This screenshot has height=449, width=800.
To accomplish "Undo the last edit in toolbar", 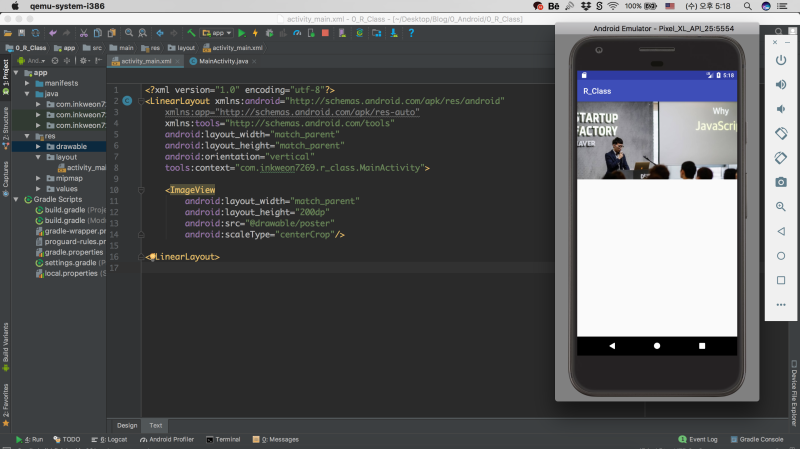I will click(x=53, y=33).
